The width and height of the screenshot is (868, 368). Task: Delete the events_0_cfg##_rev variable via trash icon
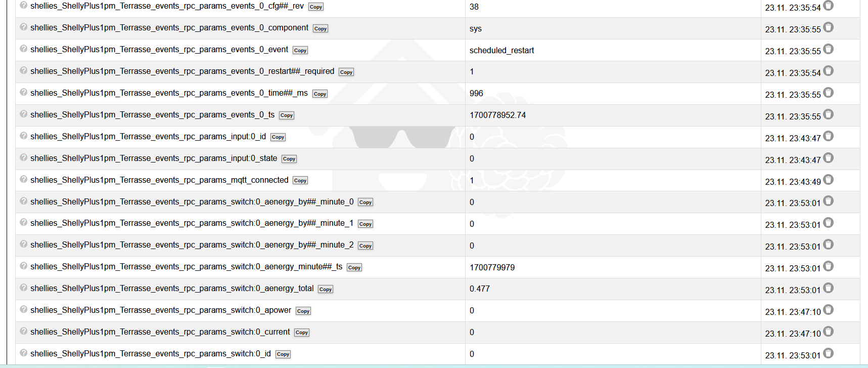828,6
